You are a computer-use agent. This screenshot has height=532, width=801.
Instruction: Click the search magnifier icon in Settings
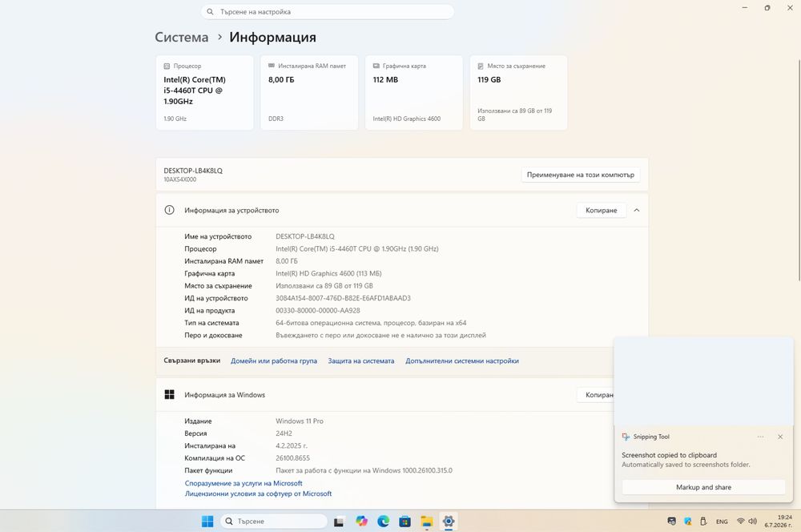pos(210,12)
